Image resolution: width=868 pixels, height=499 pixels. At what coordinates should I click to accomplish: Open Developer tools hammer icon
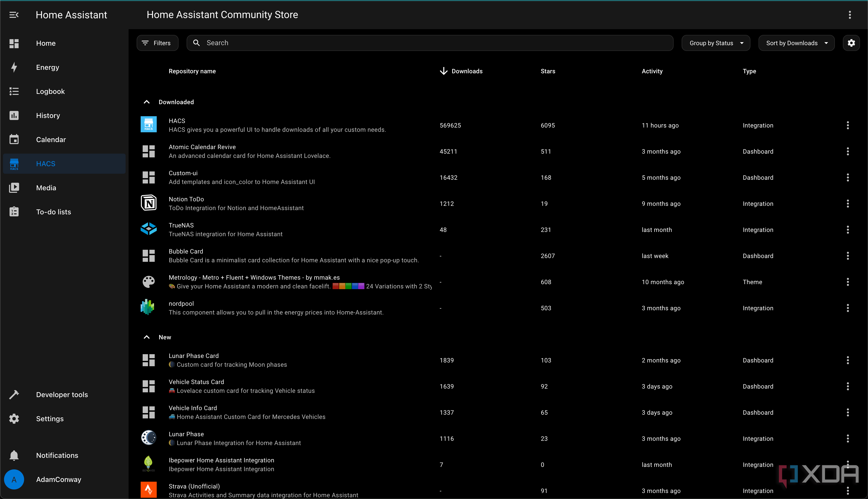14,395
